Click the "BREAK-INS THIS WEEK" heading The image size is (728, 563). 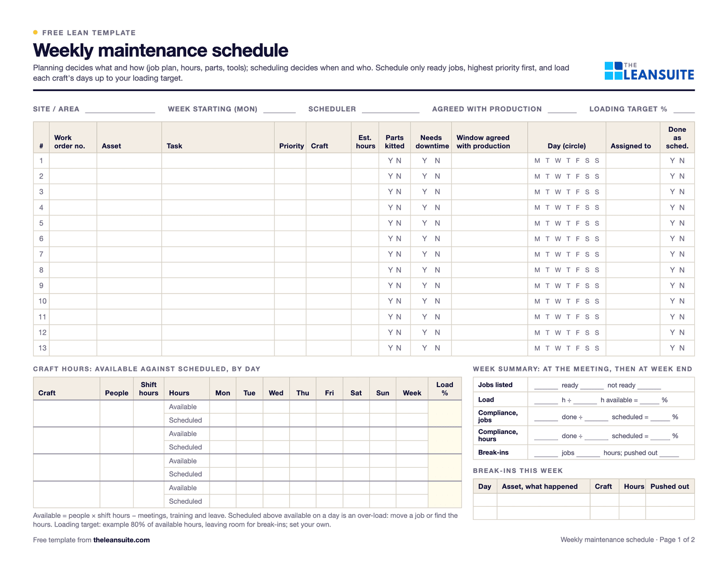pos(518,471)
